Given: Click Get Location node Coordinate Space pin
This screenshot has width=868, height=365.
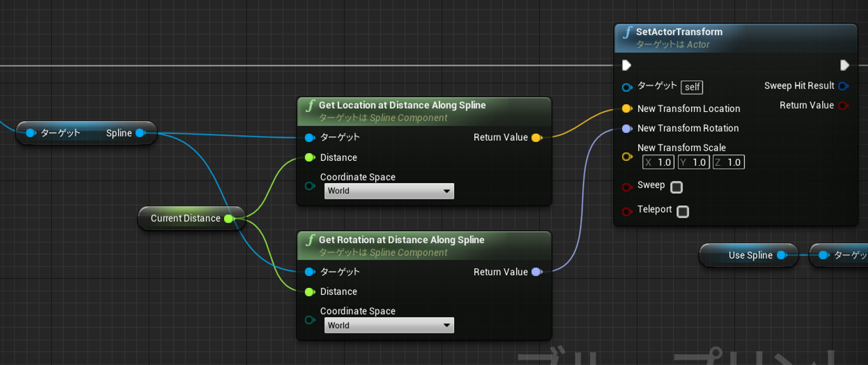Looking at the screenshot, I should click(310, 186).
